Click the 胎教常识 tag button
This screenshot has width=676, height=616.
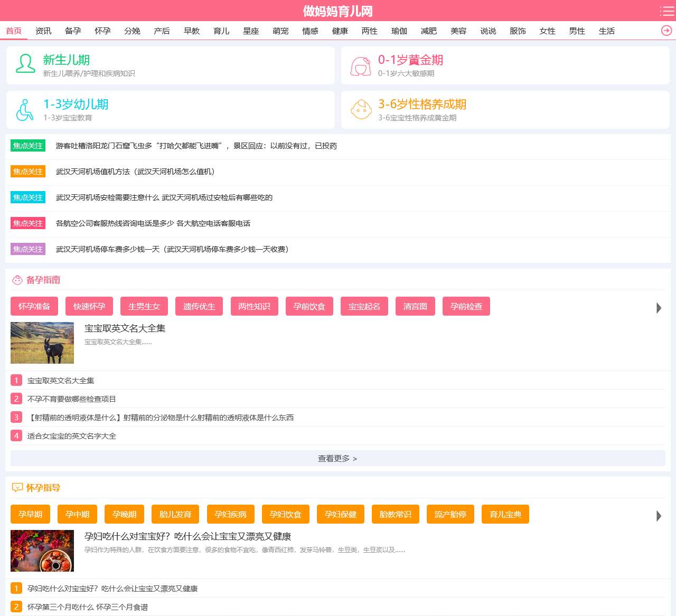[x=396, y=514]
